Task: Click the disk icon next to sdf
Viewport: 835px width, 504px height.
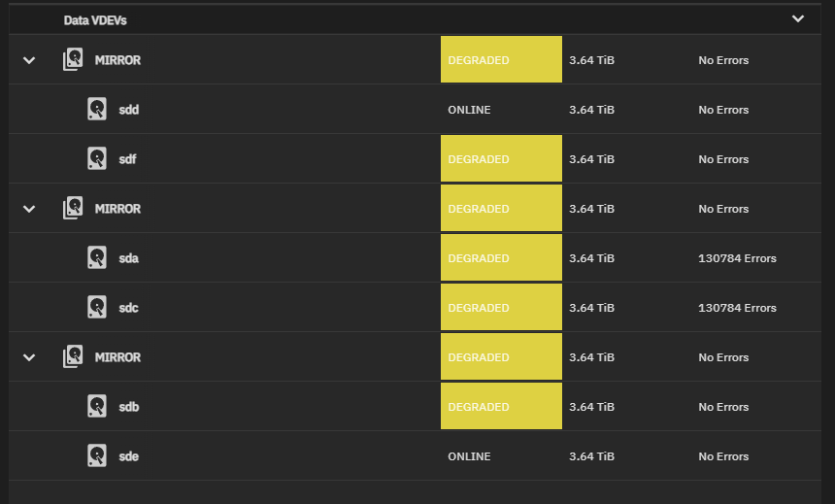Action: tap(97, 158)
